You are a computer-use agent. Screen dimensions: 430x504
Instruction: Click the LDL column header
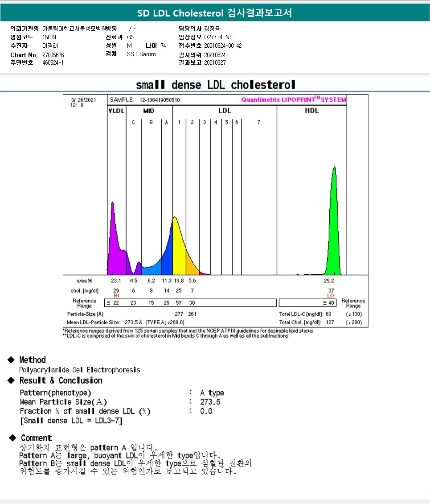(x=225, y=111)
